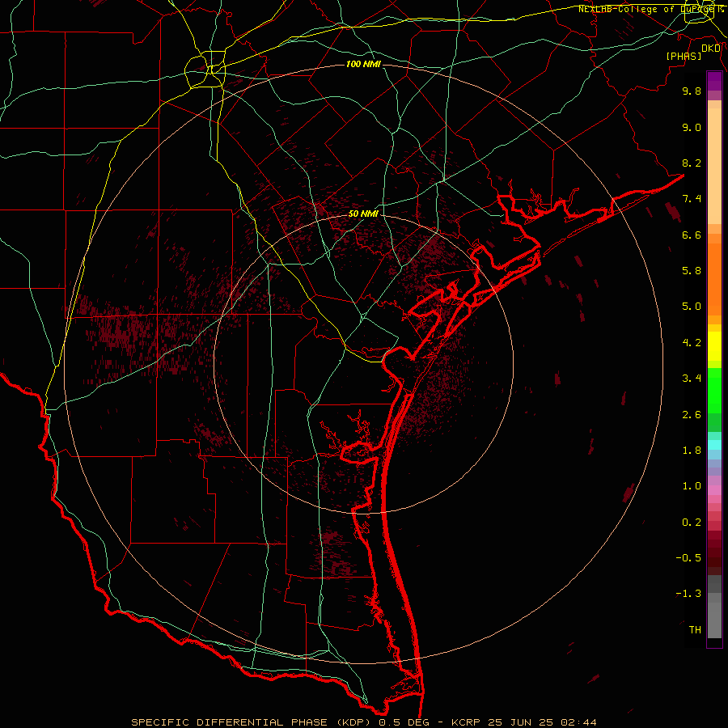Click the TH label at the scale bottom

[695, 630]
